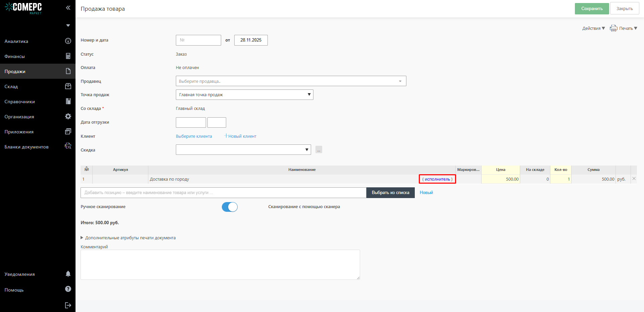Click the Finance calculator icon
644x312 pixels.
(68, 56)
